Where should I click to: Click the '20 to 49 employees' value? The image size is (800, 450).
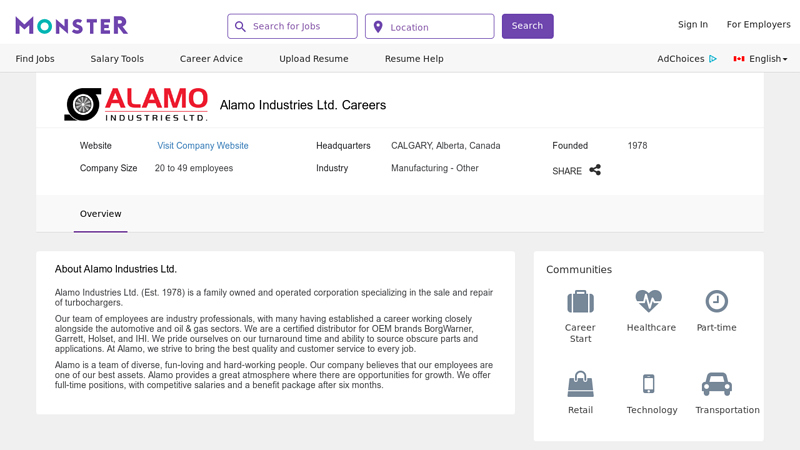coord(194,168)
